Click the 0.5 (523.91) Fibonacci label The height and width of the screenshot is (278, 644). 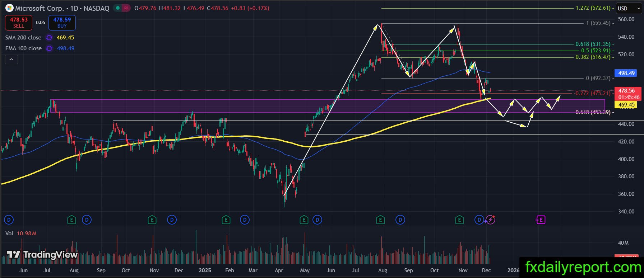(x=596, y=51)
